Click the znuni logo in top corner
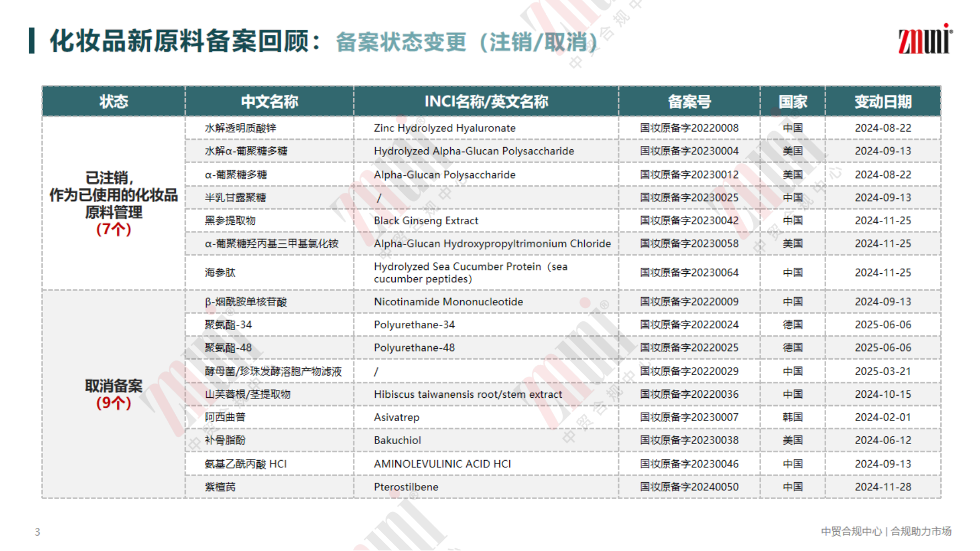Viewport: 980px width, 551px height. click(x=925, y=39)
